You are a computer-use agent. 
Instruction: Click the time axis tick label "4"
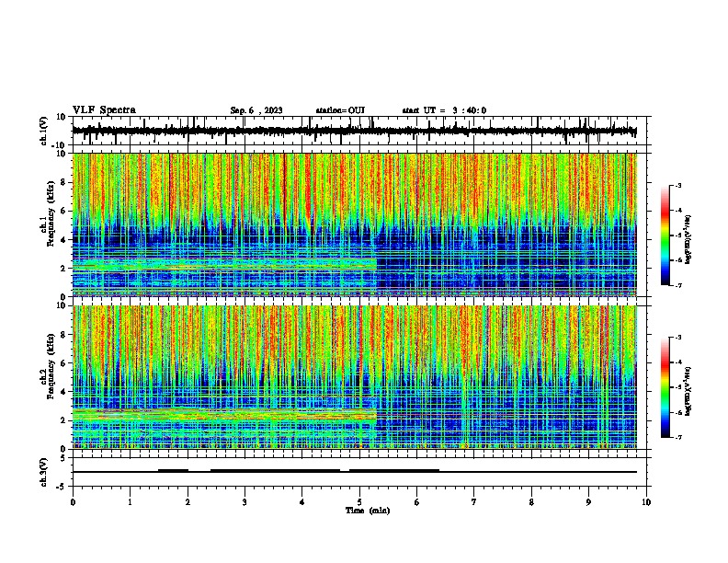pos(302,502)
